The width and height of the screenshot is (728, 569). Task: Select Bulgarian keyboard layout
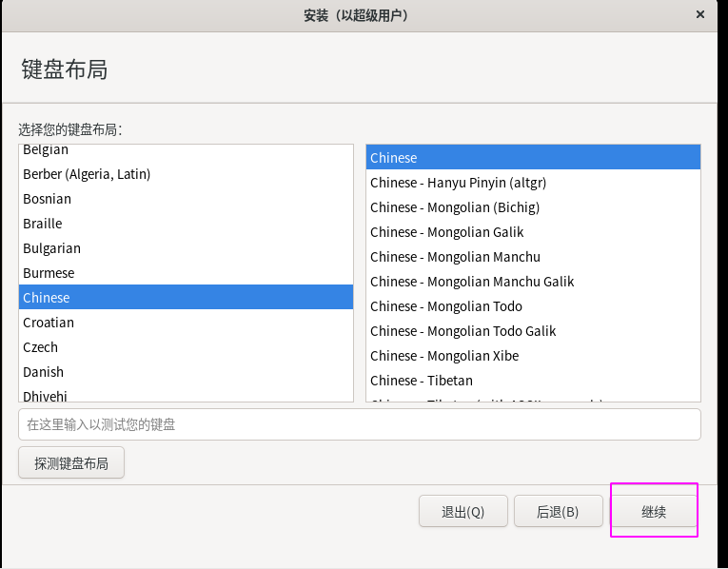pos(186,248)
